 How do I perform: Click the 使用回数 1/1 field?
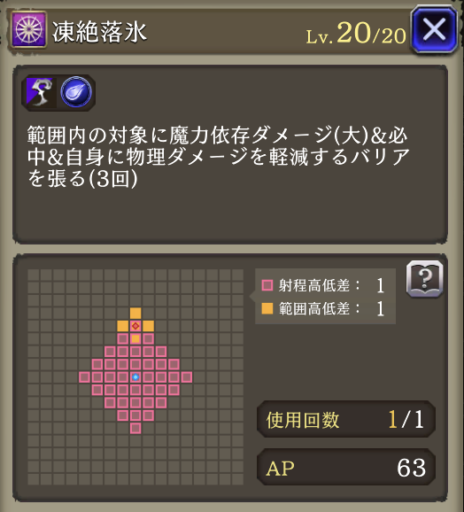coord(346,419)
